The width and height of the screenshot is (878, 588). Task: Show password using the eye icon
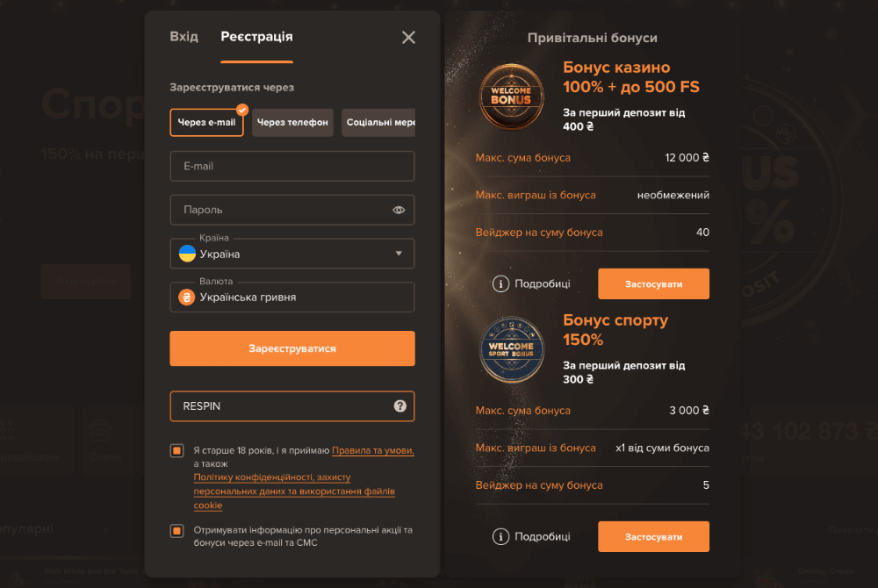point(399,210)
